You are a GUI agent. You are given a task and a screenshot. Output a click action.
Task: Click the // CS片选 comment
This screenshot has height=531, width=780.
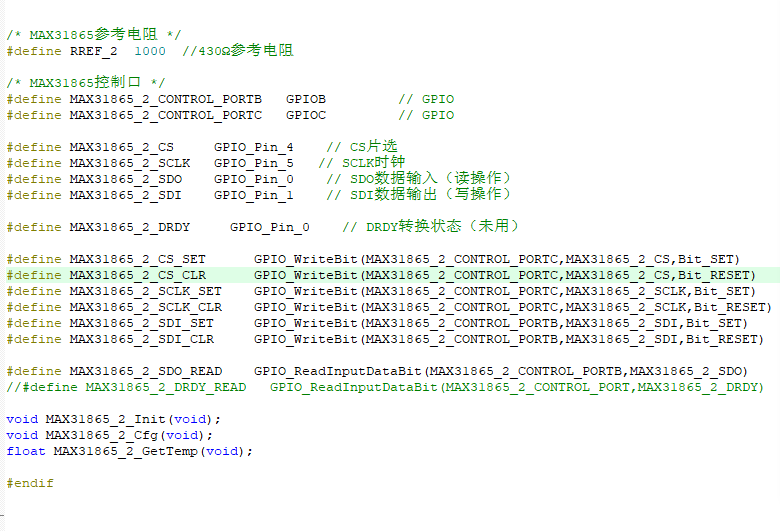pyautogui.click(x=362, y=147)
